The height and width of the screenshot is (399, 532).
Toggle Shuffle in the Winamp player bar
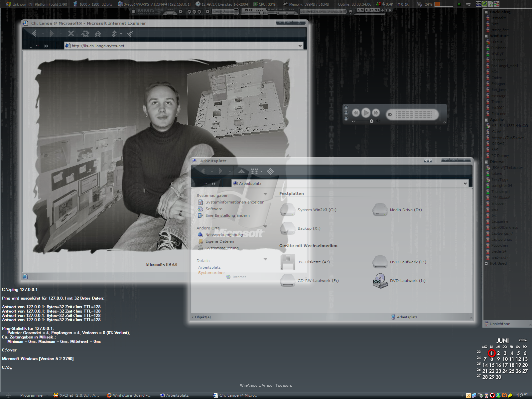point(272,13)
